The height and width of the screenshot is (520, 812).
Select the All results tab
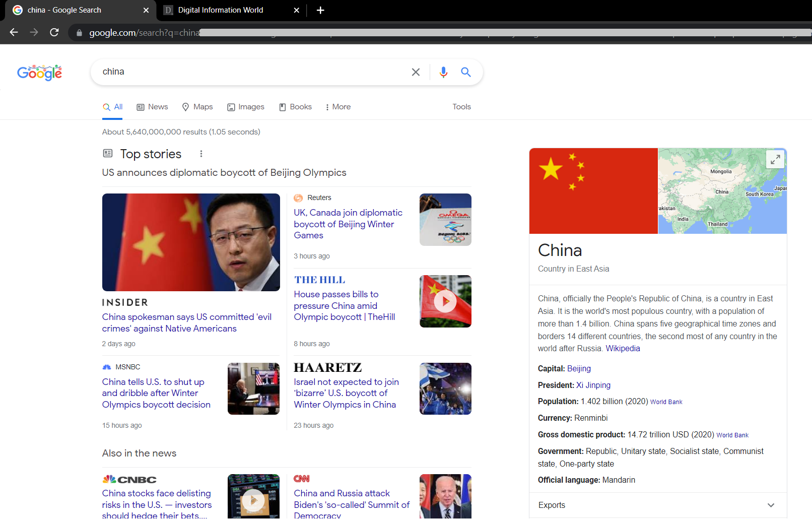click(112, 107)
